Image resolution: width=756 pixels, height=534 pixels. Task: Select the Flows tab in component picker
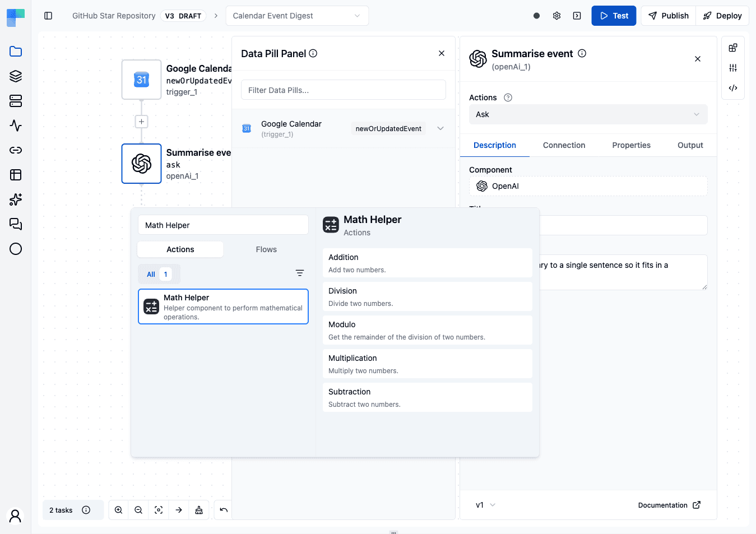(266, 249)
